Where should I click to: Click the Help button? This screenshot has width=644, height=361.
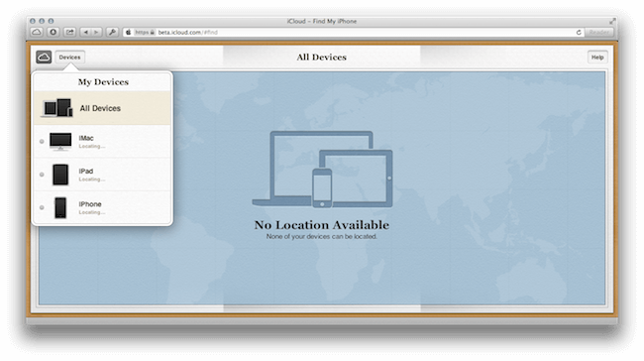(597, 58)
